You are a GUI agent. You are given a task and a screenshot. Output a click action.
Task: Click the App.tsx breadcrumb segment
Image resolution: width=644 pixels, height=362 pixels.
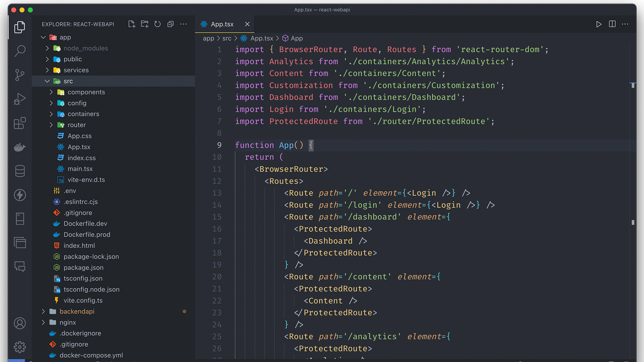click(257, 38)
